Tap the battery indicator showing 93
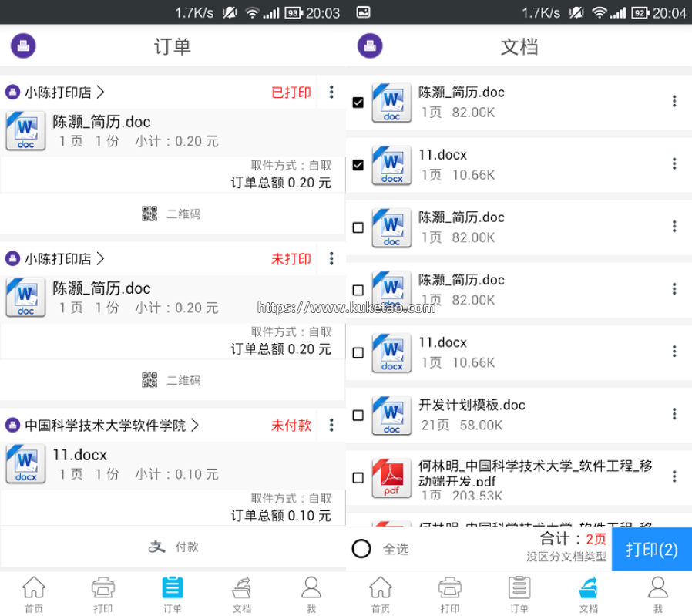This screenshot has width=692, height=616. tap(294, 12)
